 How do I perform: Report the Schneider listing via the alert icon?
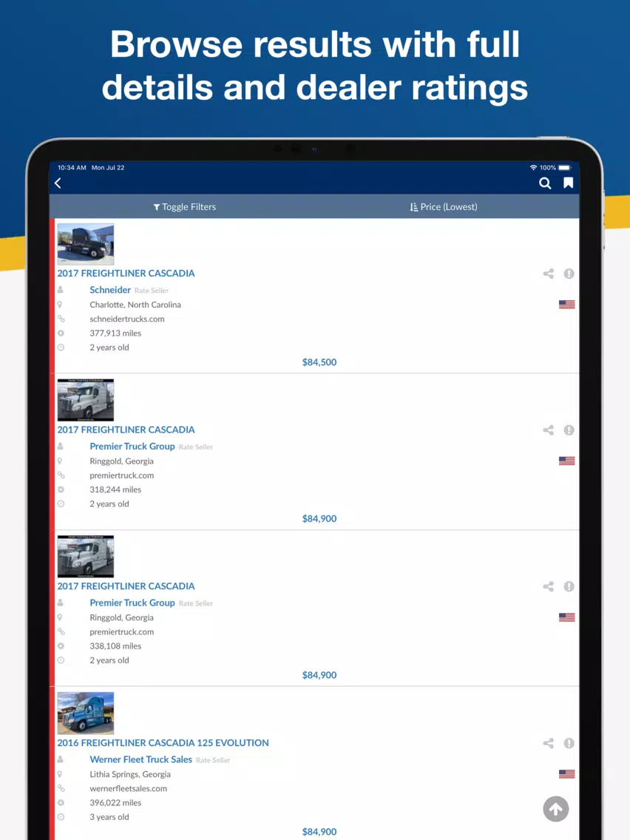pyautogui.click(x=569, y=274)
